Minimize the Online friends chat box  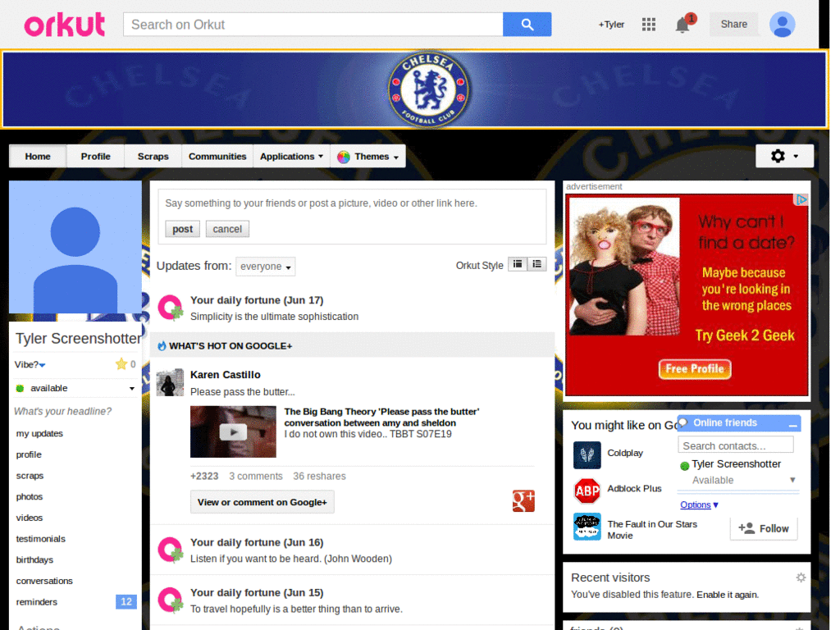pyautogui.click(x=793, y=425)
